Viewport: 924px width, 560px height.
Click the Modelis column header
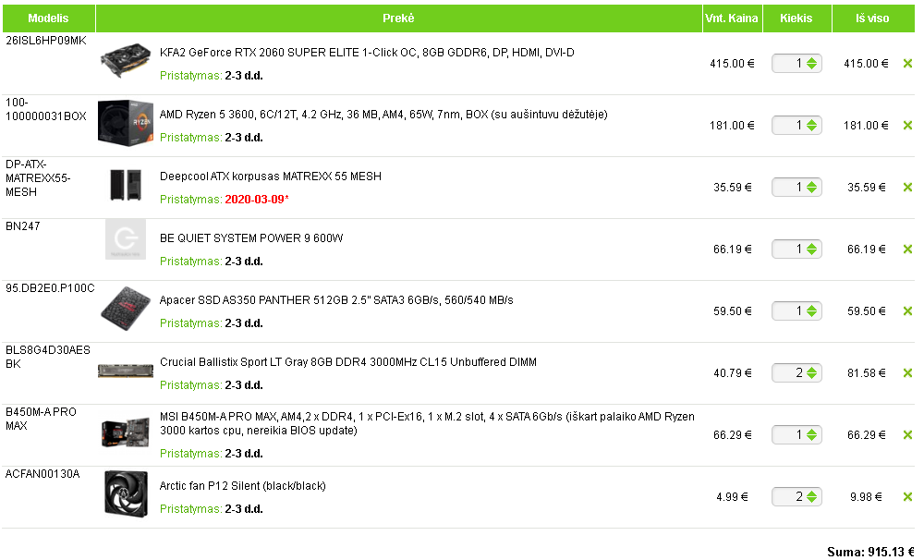(x=49, y=18)
